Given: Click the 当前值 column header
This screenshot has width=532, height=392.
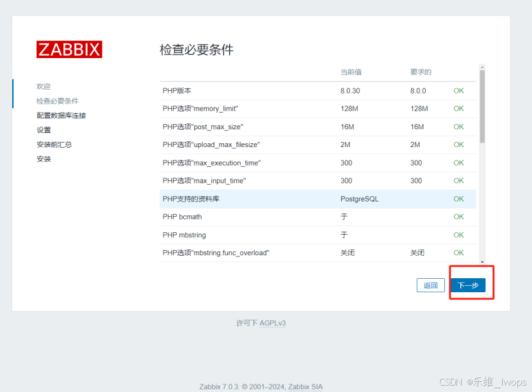Looking at the screenshot, I should tap(351, 72).
